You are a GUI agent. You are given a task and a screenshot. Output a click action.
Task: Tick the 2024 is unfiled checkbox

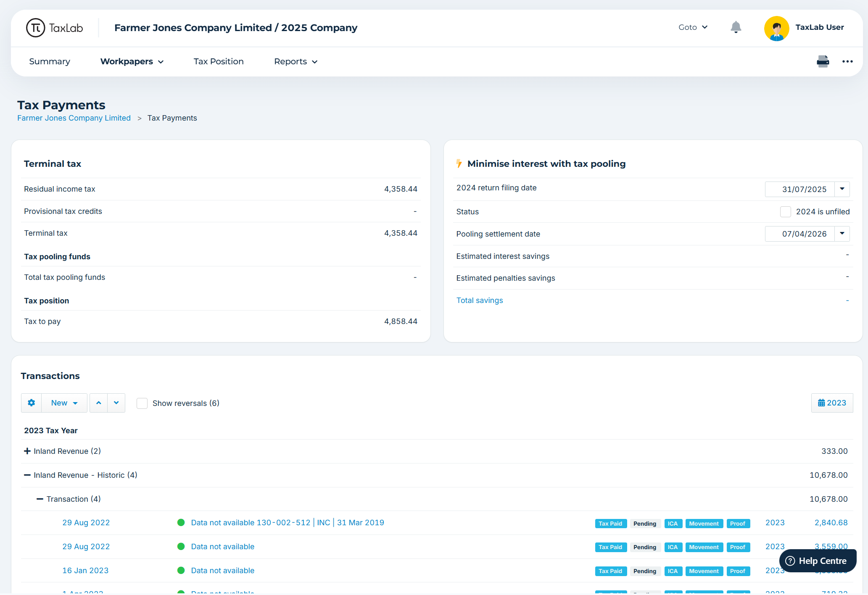coord(785,212)
